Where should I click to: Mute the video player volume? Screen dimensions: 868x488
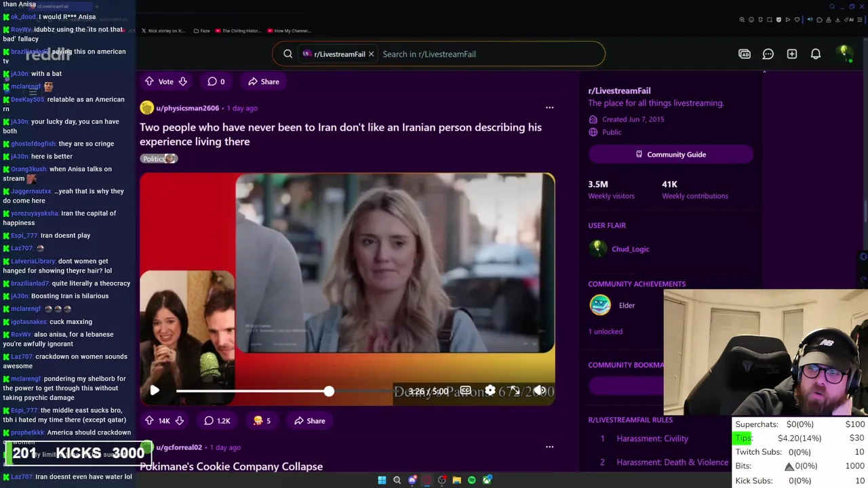pos(540,390)
